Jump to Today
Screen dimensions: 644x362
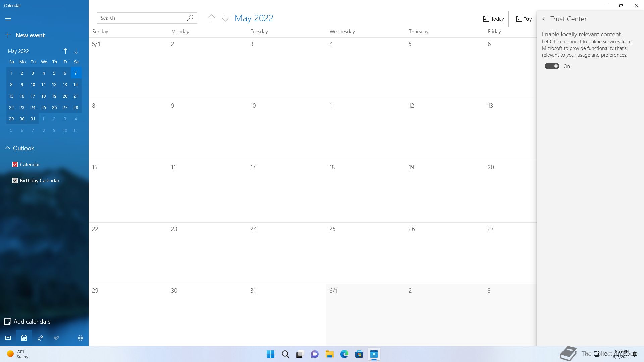[493, 19]
